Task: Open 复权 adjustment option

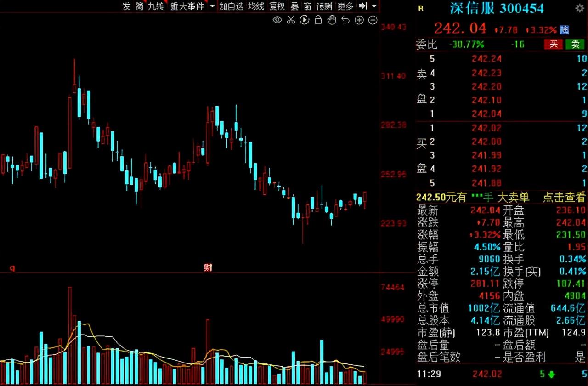Action: point(277,6)
